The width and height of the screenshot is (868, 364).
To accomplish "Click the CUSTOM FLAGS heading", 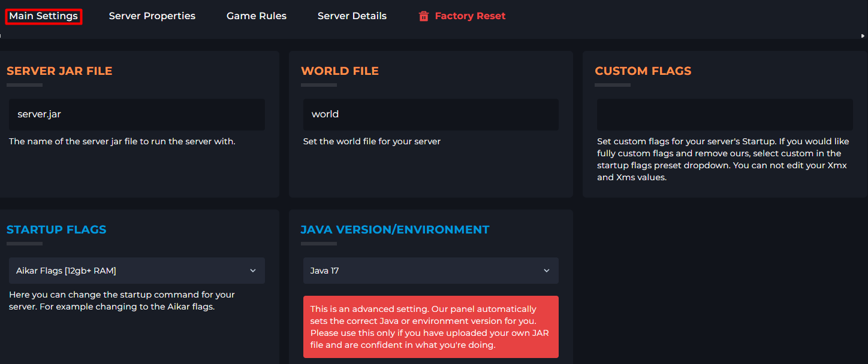I will (x=643, y=71).
